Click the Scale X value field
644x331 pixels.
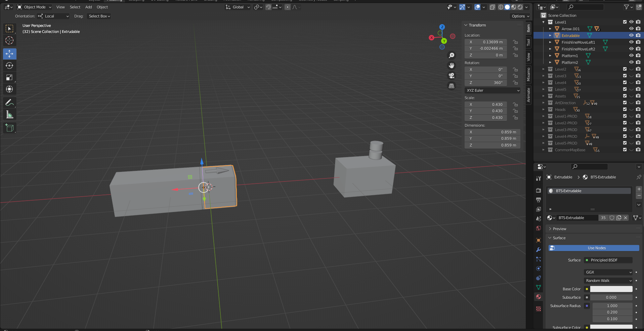(486, 105)
